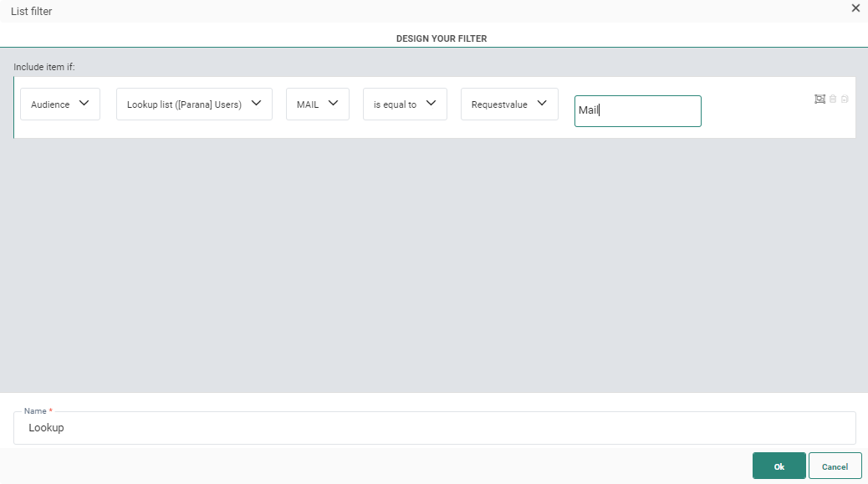Close the List filter dialog with X
Viewport: 868px width, 484px height.
pos(855,8)
